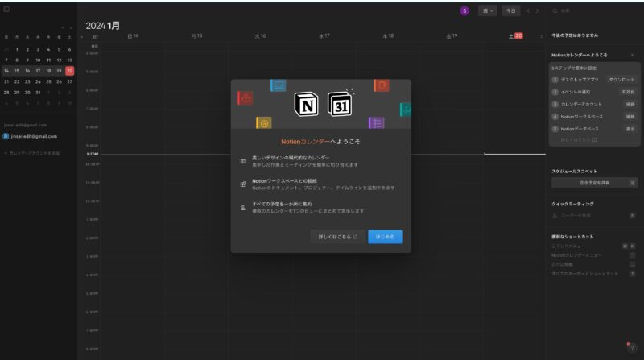This screenshot has height=360, width=644.
Task: Click the はじめる button
Action: (x=385, y=237)
